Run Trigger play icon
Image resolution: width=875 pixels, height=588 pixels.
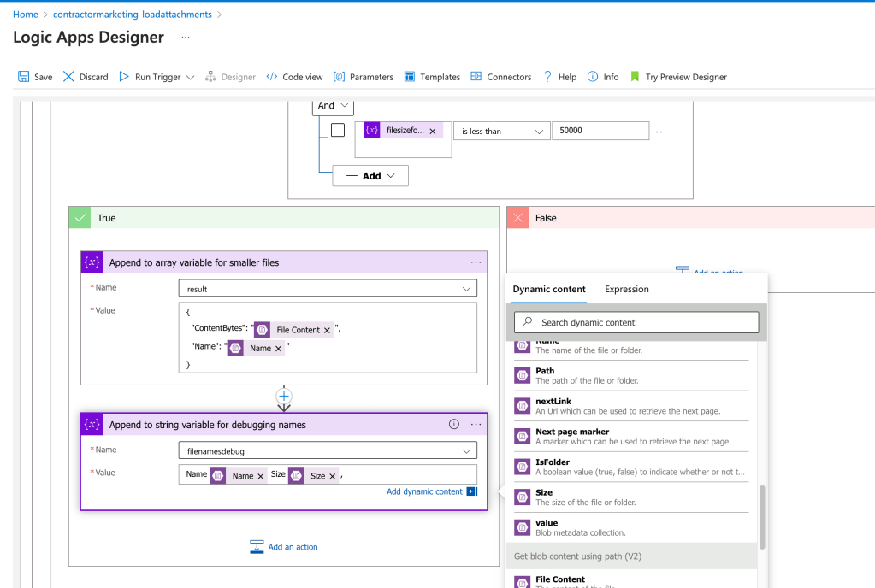124,77
